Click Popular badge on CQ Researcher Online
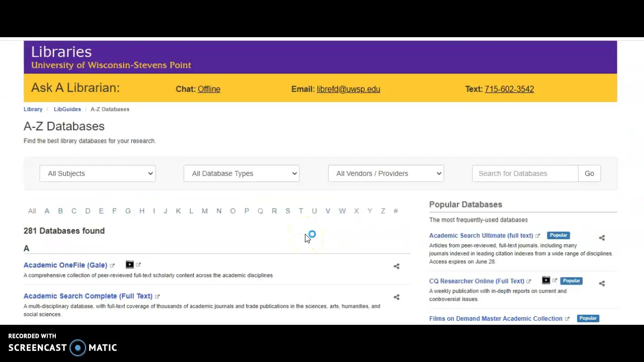The image size is (644, 362). 571,281
